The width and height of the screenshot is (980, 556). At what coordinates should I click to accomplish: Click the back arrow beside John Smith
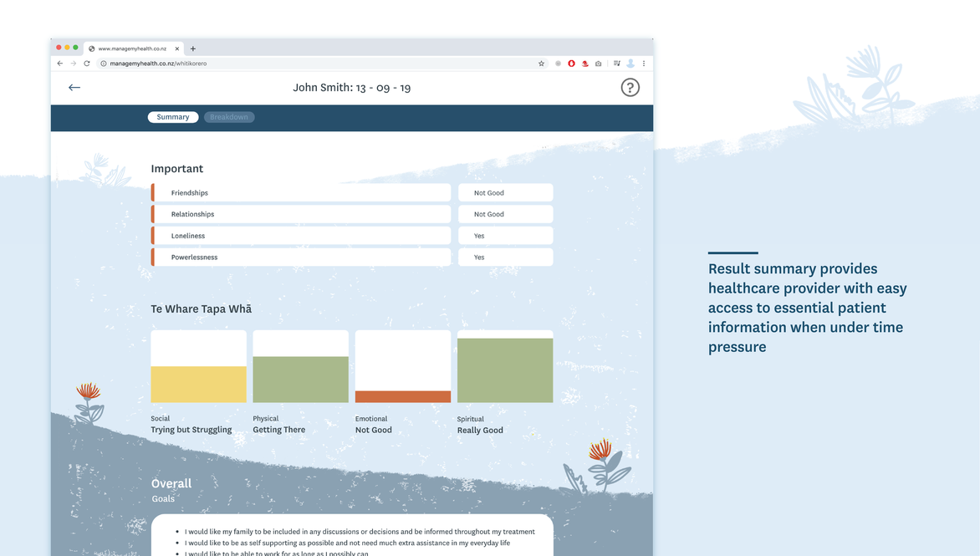(x=74, y=87)
